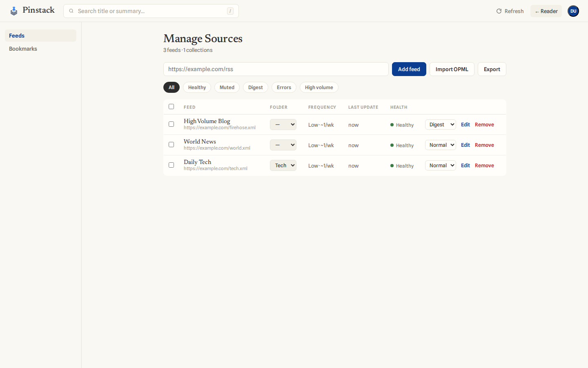588x368 pixels.
Task: Open Feeds in the sidebar
Action: pos(40,36)
